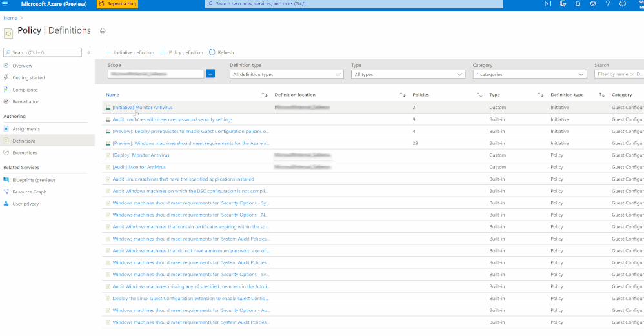Open portal settings gear
Image resolution: width=644 pixels, height=336 pixels.
point(592,4)
